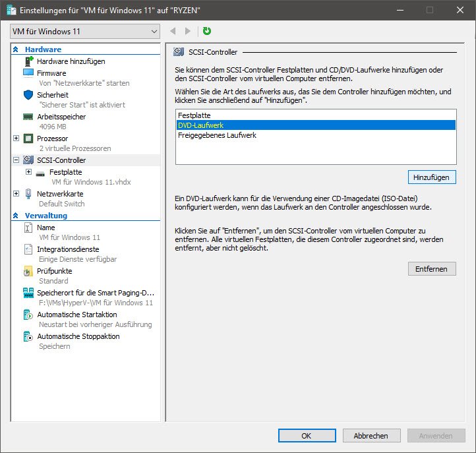Expand the Prozessor tree node
This screenshot has width=476, height=453.
(16, 138)
